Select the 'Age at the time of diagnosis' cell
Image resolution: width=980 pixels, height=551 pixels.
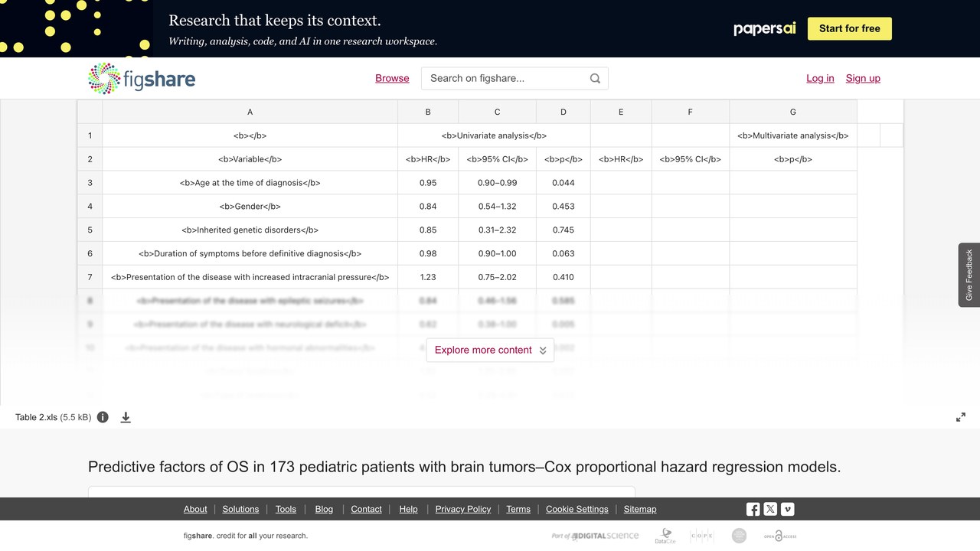coord(250,183)
